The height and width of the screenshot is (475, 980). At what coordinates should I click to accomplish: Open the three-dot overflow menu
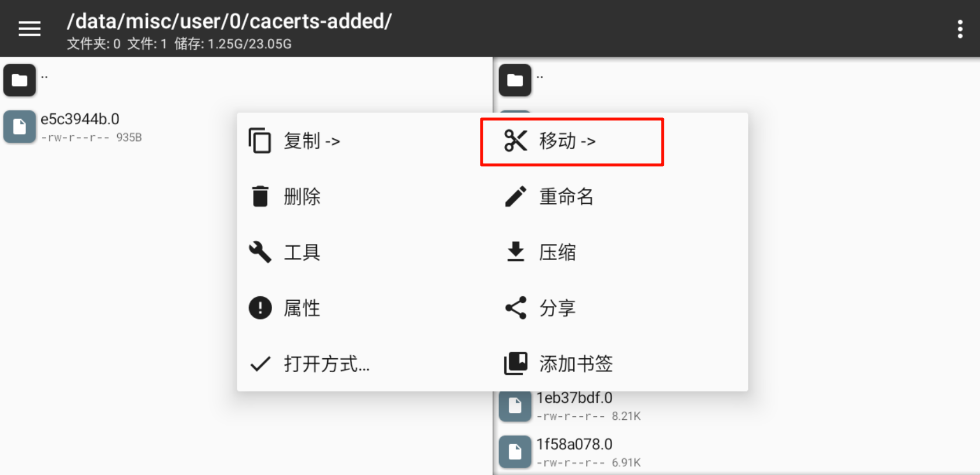point(960,28)
